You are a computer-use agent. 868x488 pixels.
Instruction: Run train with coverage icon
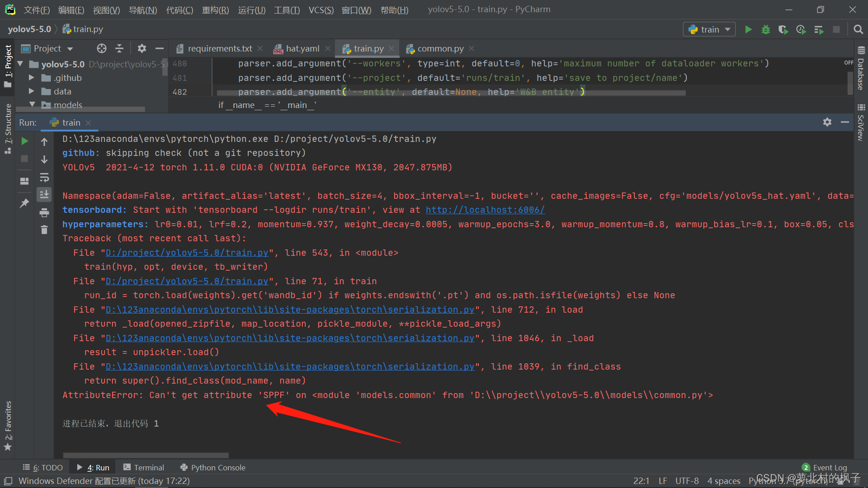click(x=783, y=29)
